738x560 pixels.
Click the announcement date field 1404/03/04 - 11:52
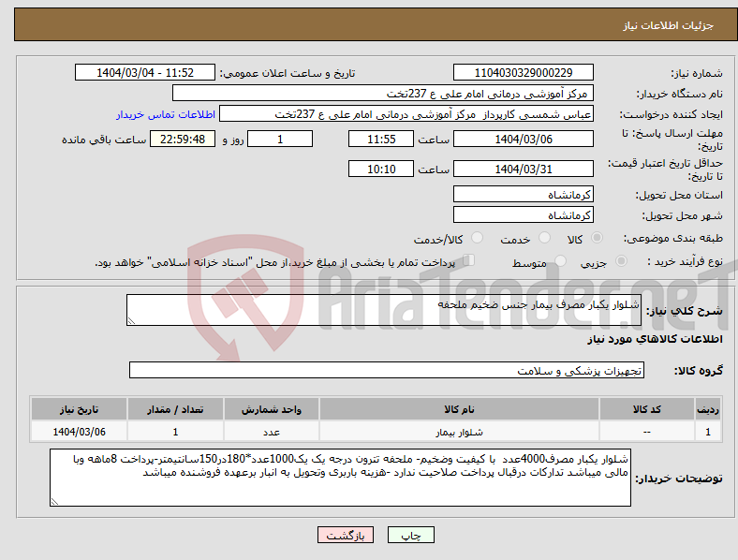tap(145, 72)
